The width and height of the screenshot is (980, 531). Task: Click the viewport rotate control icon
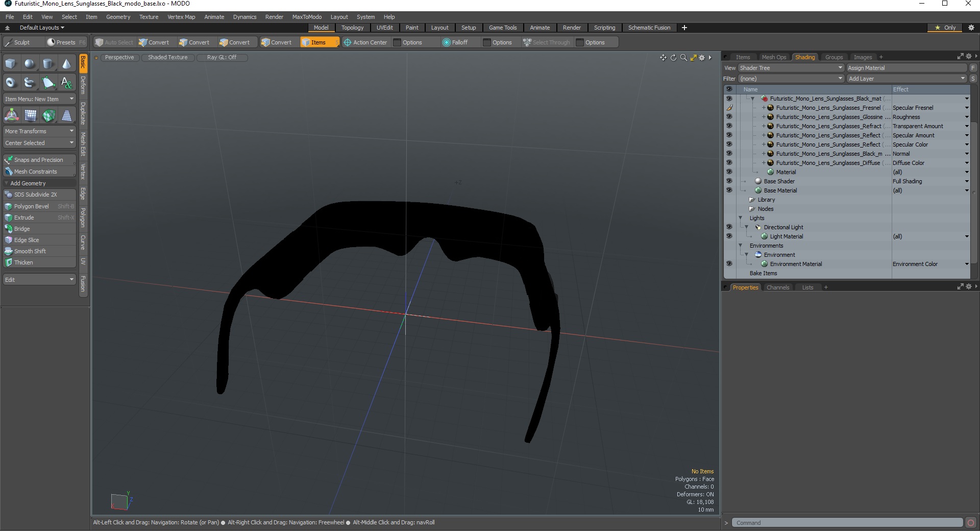click(x=673, y=58)
